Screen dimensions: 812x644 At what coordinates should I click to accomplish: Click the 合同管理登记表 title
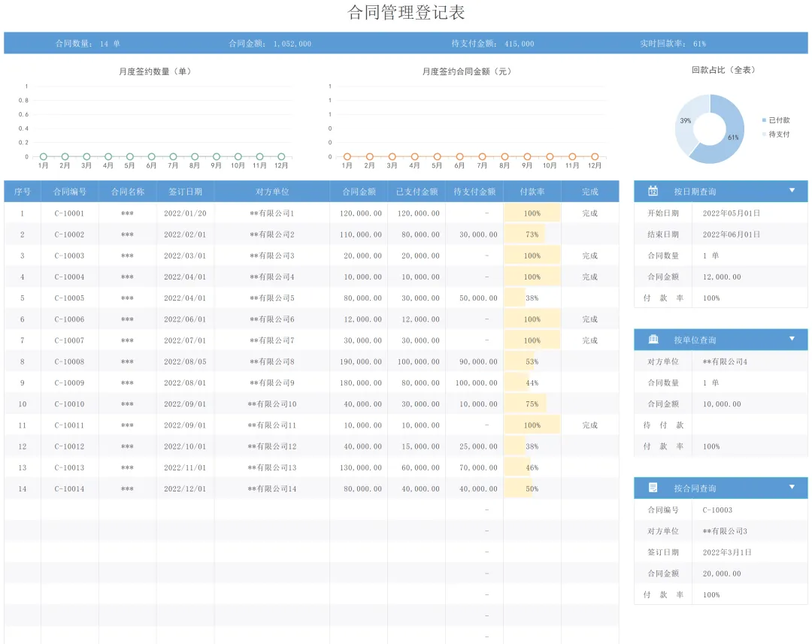pyautogui.click(x=406, y=13)
